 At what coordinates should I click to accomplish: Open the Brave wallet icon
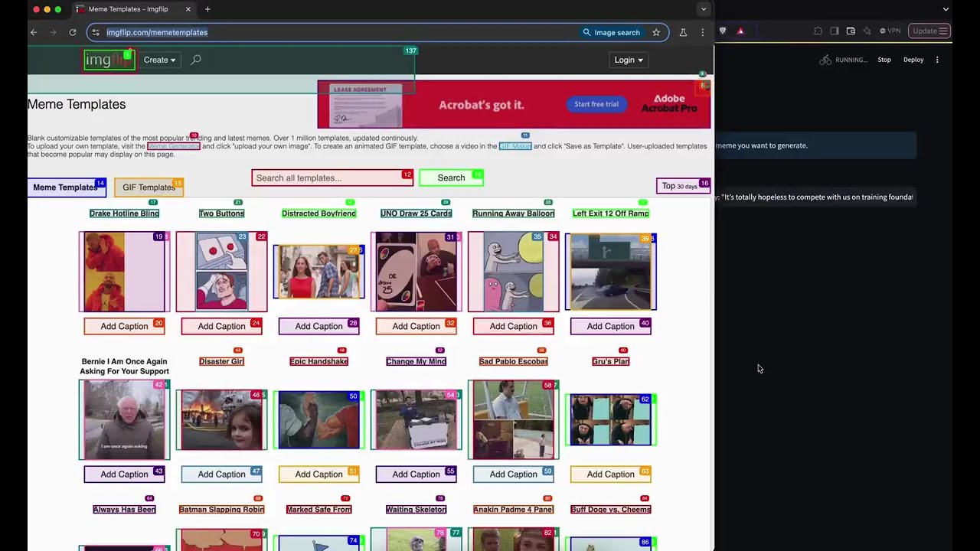(851, 31)
